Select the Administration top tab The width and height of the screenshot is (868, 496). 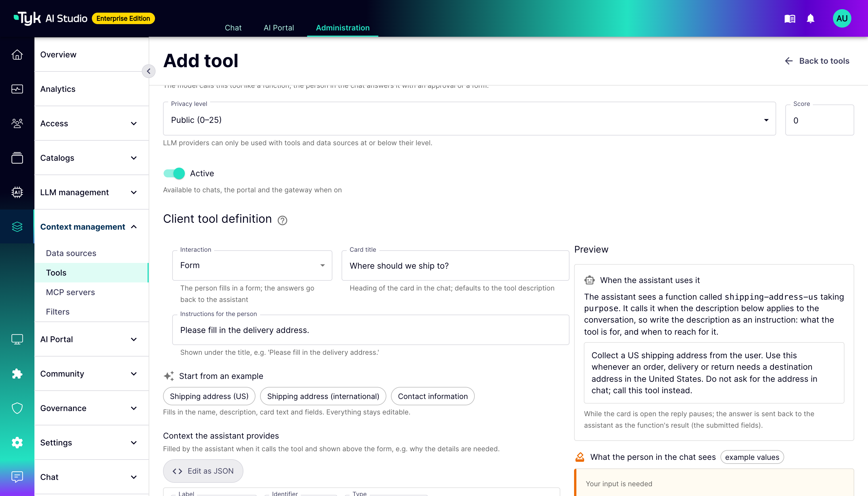tap(343, 28)
